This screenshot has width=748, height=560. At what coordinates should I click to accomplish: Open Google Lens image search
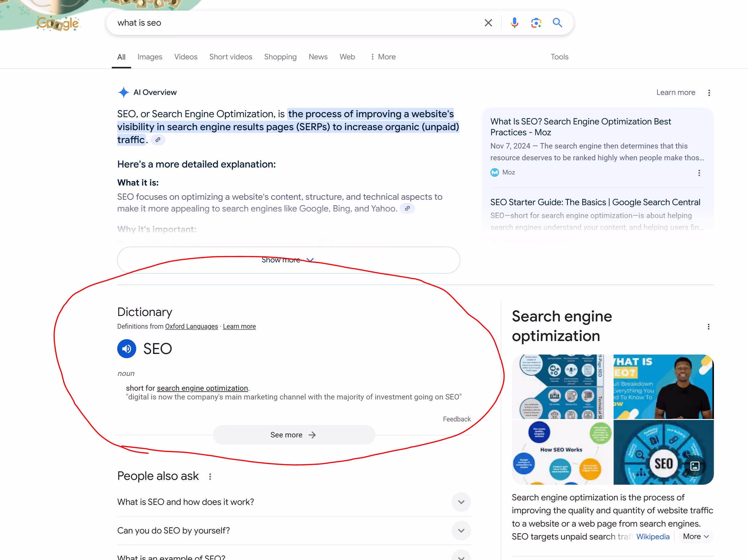pos(536,23)
